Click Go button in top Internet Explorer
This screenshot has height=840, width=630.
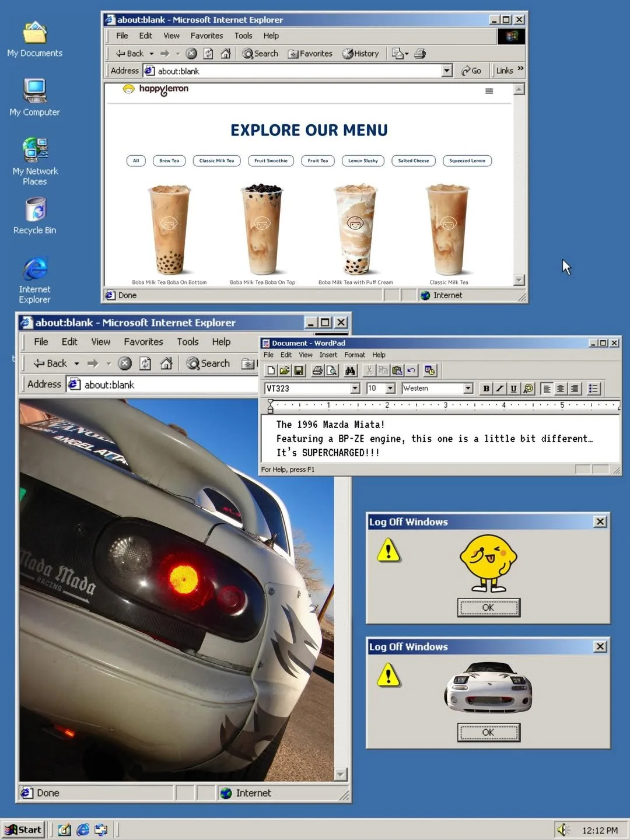pyautogui.click(x=471, y=71)
